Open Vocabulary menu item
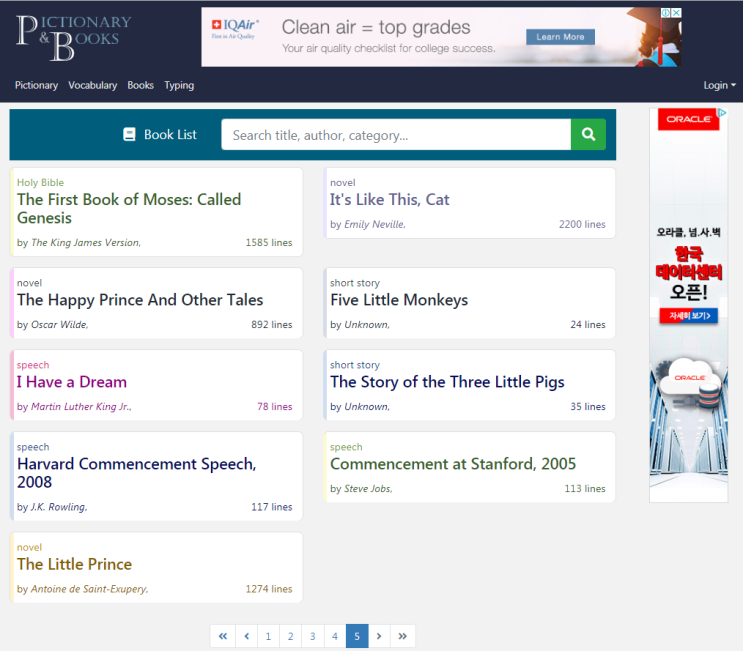Image resolution: width=743 pixels, height=651 pixels. coord(92,85)
